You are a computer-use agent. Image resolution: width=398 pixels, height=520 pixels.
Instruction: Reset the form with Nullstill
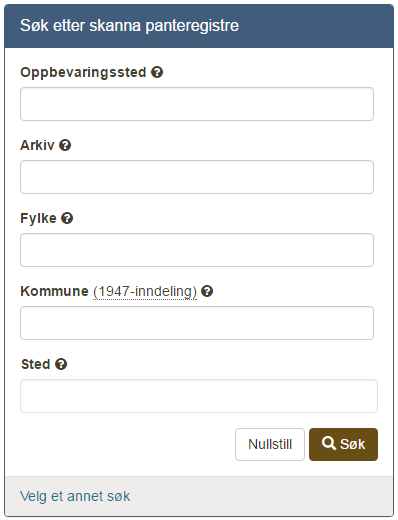(270, 444)
